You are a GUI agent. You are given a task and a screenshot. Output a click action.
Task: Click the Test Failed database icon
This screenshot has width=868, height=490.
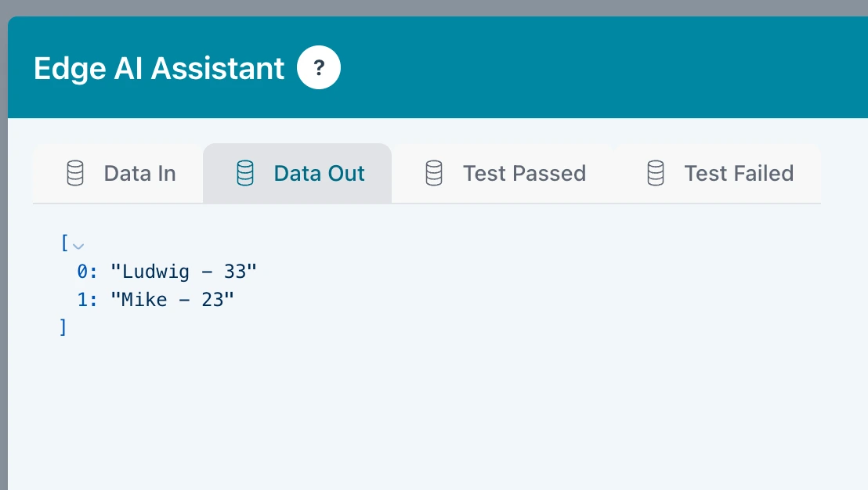pyautogui.click(x=656, y=173)
